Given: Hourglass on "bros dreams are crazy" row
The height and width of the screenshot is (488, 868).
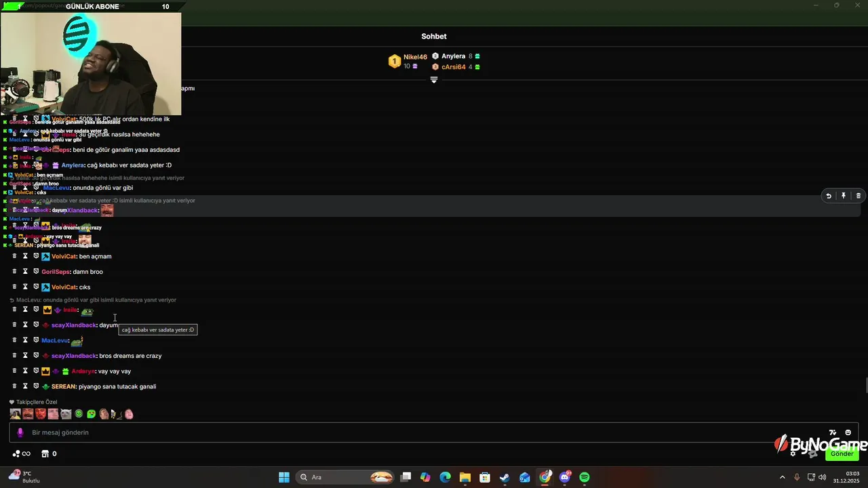Looking at the screenshot, I should click(25, 356).
